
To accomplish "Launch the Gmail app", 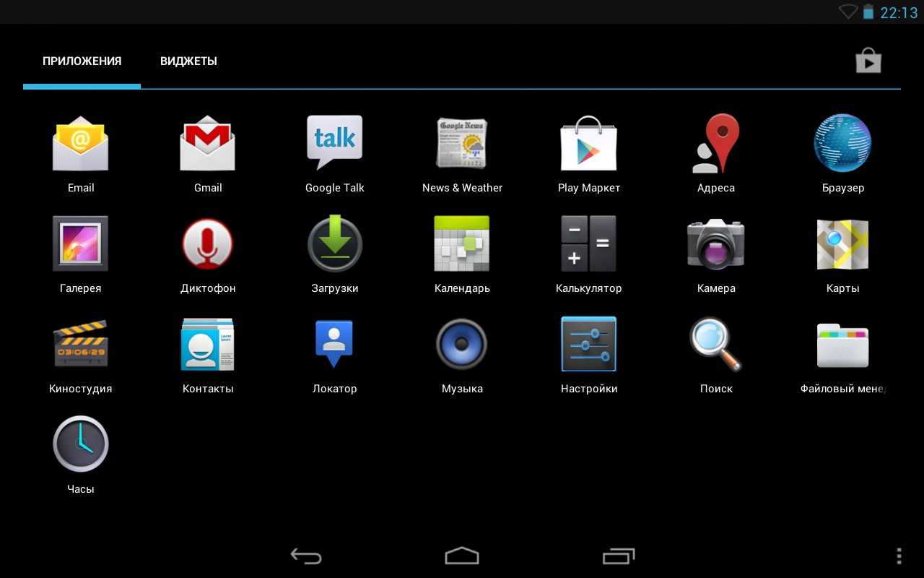I will [208, 143].
